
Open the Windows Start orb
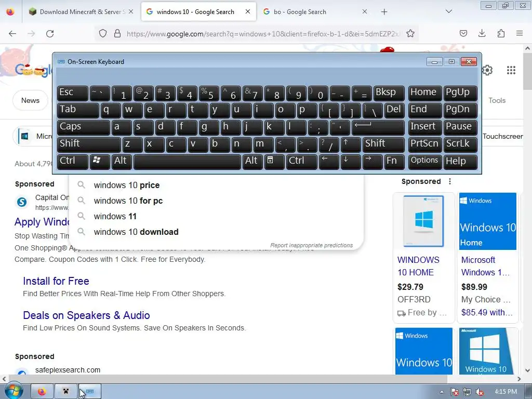tap(14, 391)
